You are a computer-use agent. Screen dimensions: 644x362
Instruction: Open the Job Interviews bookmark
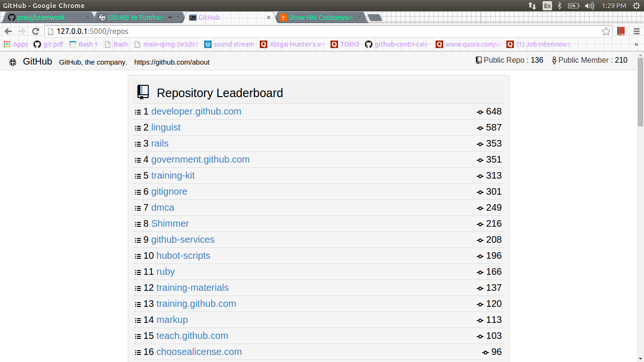tap(538, 44)
